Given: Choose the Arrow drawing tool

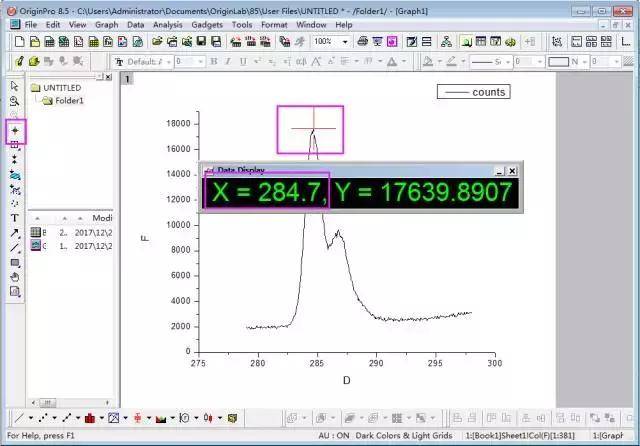Looking at the screenshot, I should click(15, 233).
